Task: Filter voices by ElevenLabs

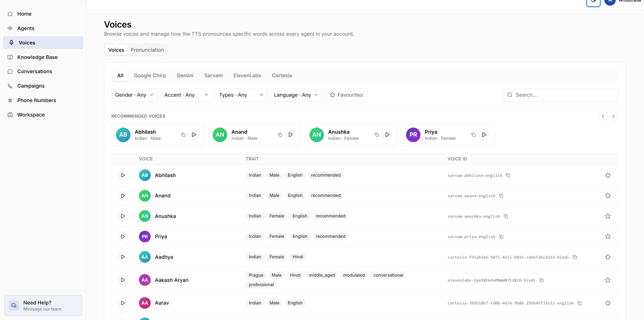Action: (247, 75)
